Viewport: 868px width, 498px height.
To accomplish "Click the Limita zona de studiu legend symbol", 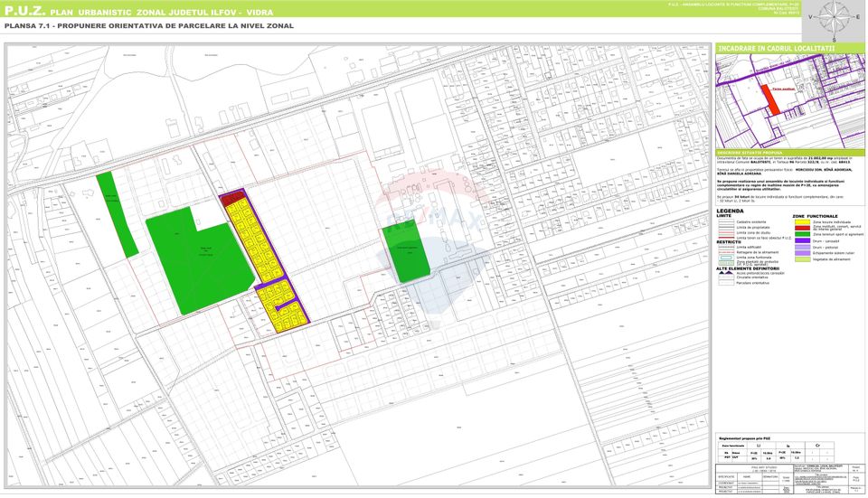I will coord(725,232).
